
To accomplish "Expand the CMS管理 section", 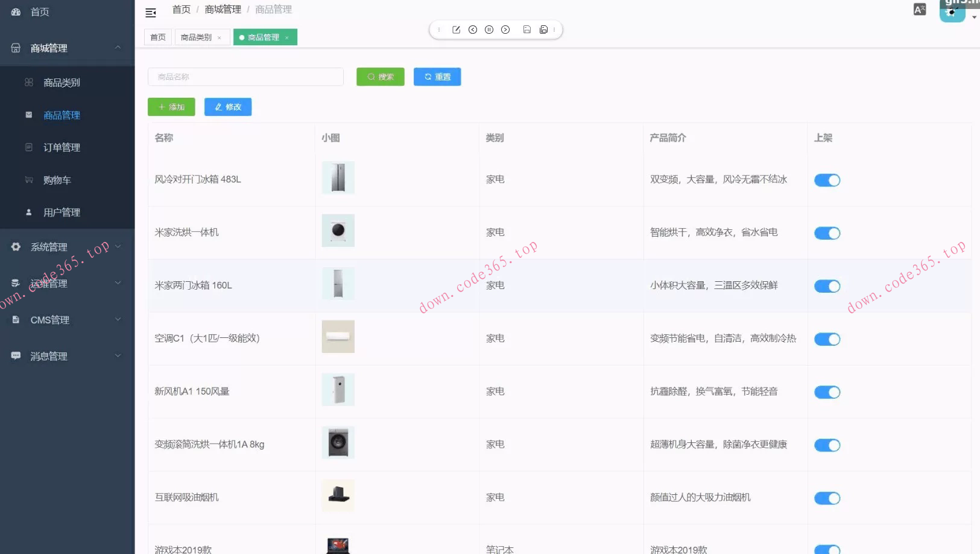I will [49, 320].
